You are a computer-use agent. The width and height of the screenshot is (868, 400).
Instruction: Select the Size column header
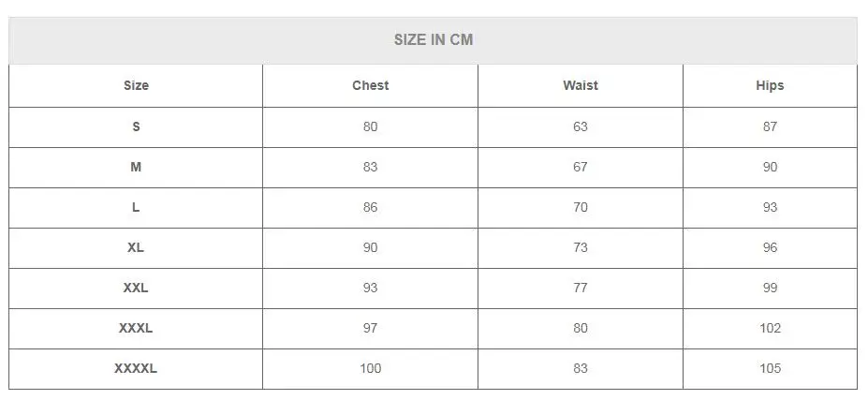136,85
